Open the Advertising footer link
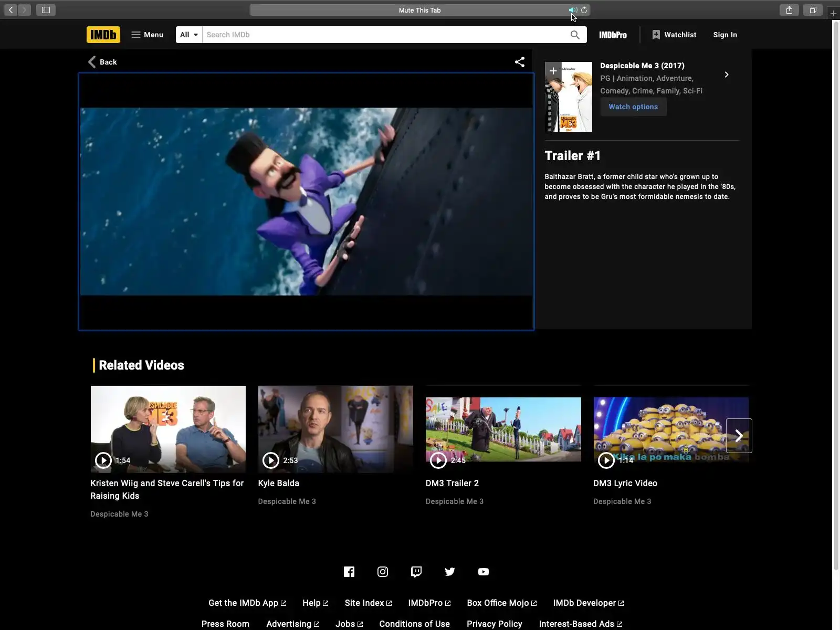The width and height of the screenshot is (840, 630). (293, 624)
